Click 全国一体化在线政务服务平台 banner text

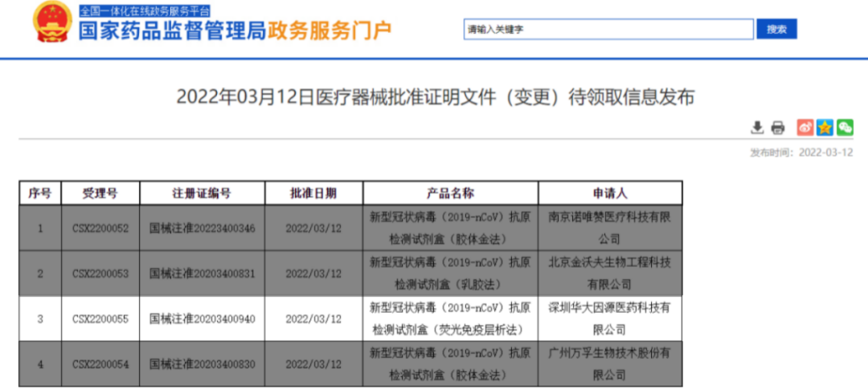(145, 10)
